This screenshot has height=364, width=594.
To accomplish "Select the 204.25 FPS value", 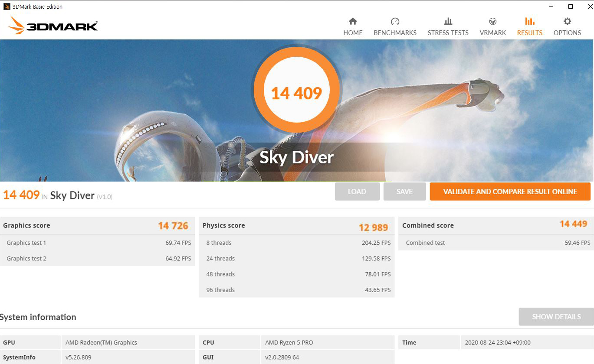I will 376,243.
